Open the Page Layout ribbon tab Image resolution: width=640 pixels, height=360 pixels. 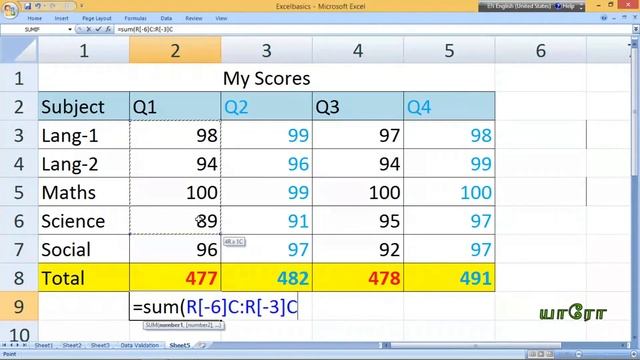click(97, 18)
